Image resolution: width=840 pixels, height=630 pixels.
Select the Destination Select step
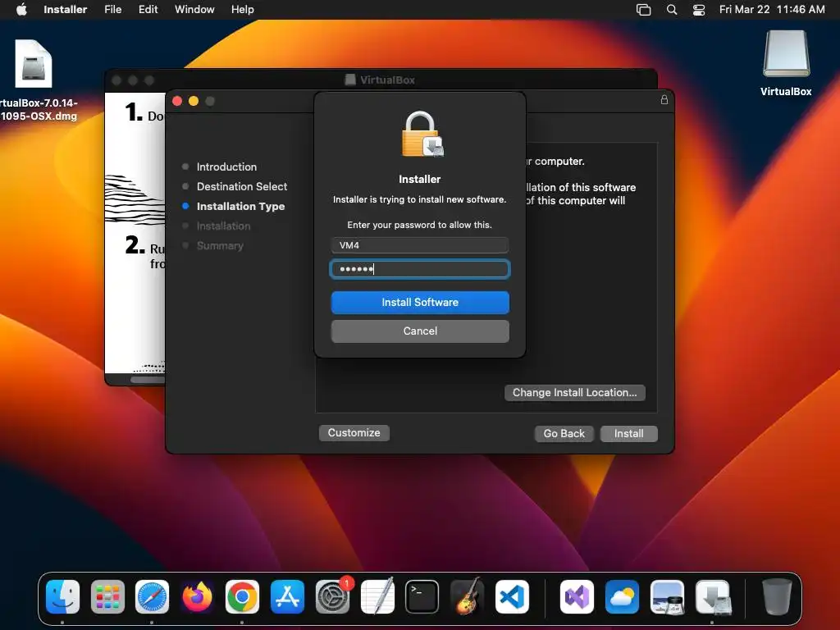coord(242,186)
